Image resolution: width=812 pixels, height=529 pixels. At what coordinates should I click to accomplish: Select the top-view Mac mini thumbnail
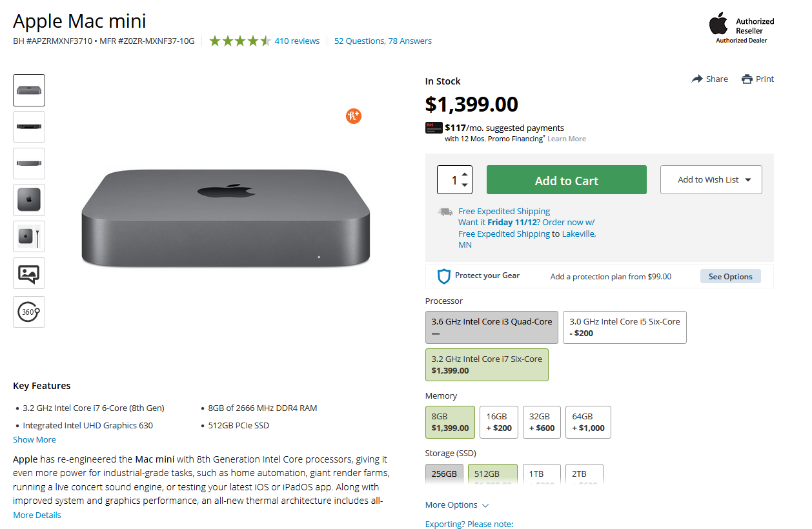29,200
